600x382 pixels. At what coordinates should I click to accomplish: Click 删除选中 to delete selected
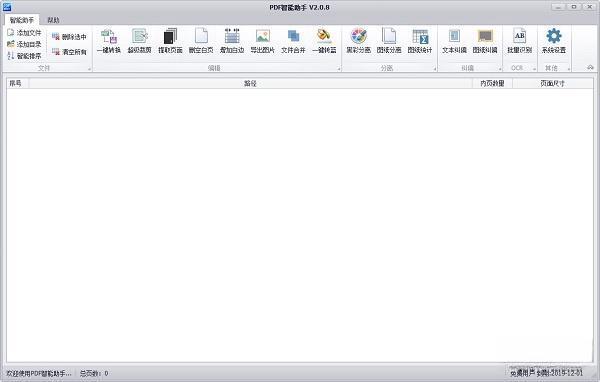pyautogui.click(x=69, y=37)
